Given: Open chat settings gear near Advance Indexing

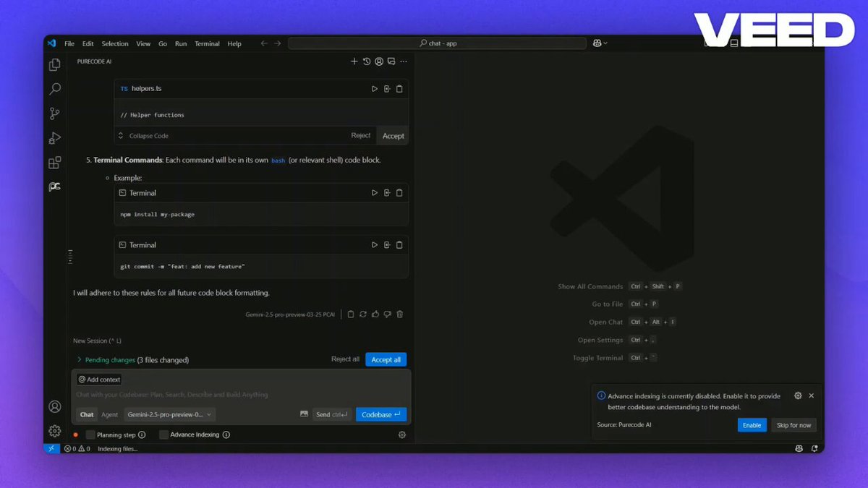Looking at the screenshot, I should [x=402, y=435].
